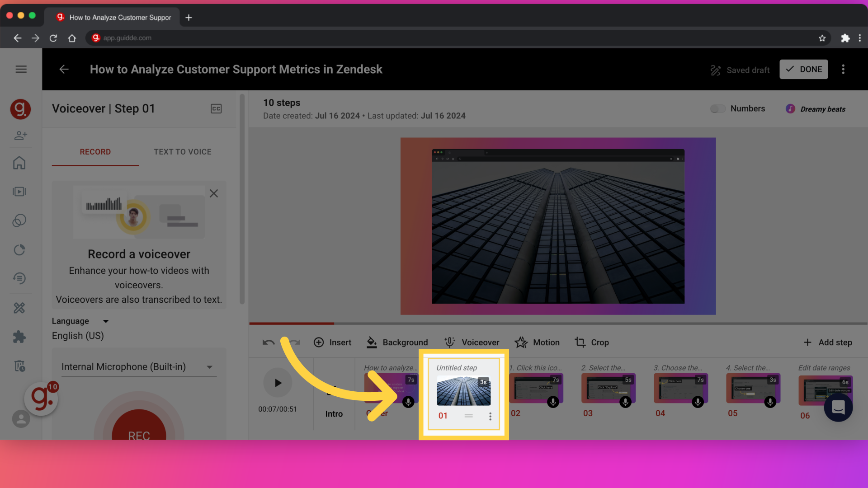Click the Insert tool icon
Screen dimensions: 868x488
click(318, 342)
